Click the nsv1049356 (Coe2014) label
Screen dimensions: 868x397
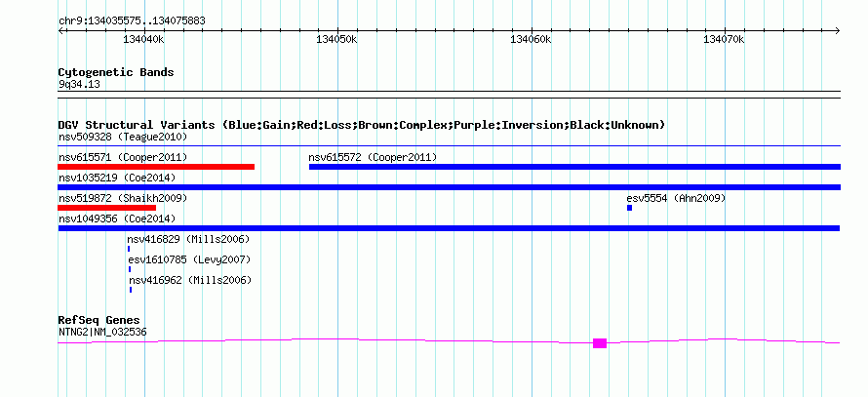pyautogui.click(x=117, y=218)
